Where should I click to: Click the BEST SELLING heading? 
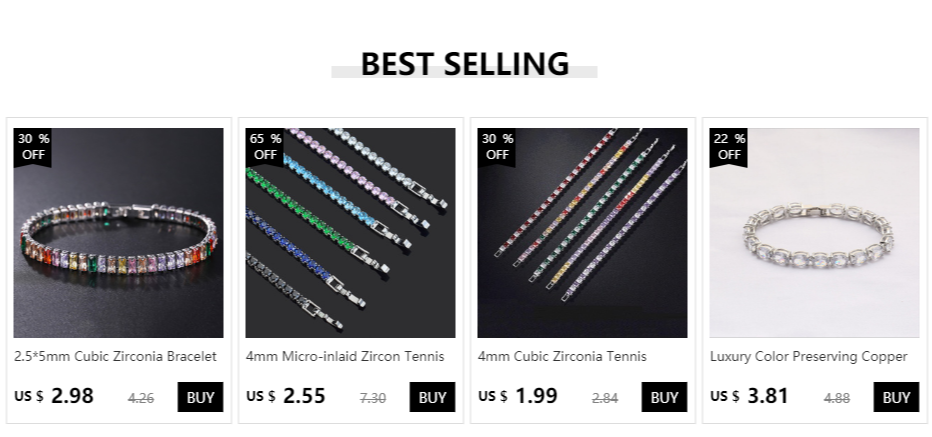465,64
